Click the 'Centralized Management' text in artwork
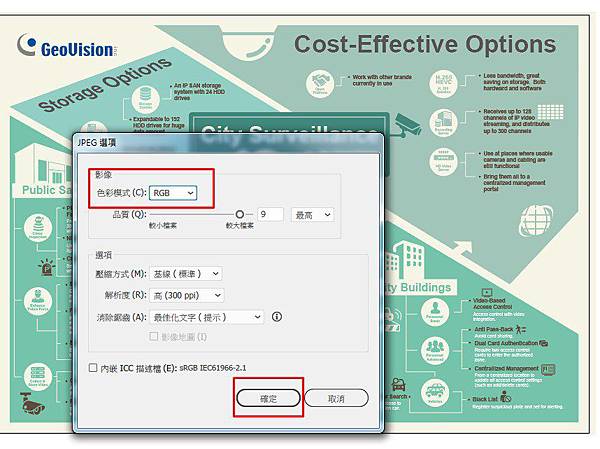This screenshot has height=449, width=600. (x=506, y=368)
